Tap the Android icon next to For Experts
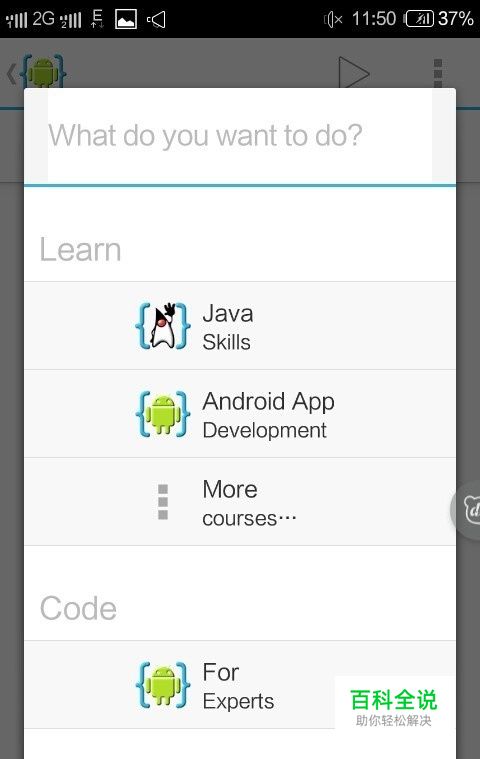The width and height of the screenshot is (480, 759). (x=163, y=685)
